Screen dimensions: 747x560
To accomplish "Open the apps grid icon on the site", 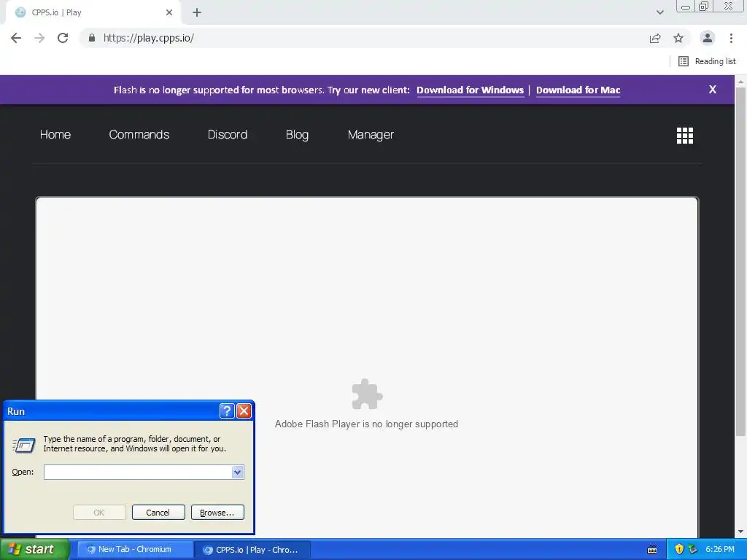I will coord(684,136).
